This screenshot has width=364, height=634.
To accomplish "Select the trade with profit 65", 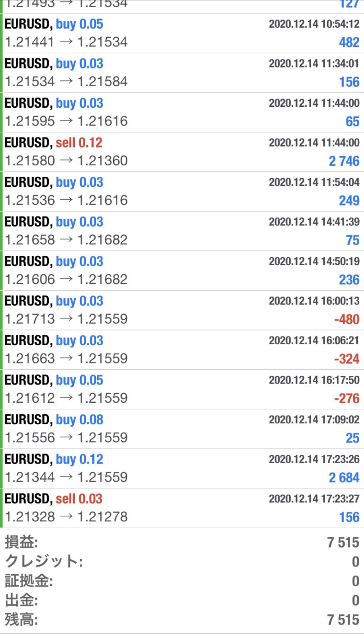I will (x=182, y=113).
